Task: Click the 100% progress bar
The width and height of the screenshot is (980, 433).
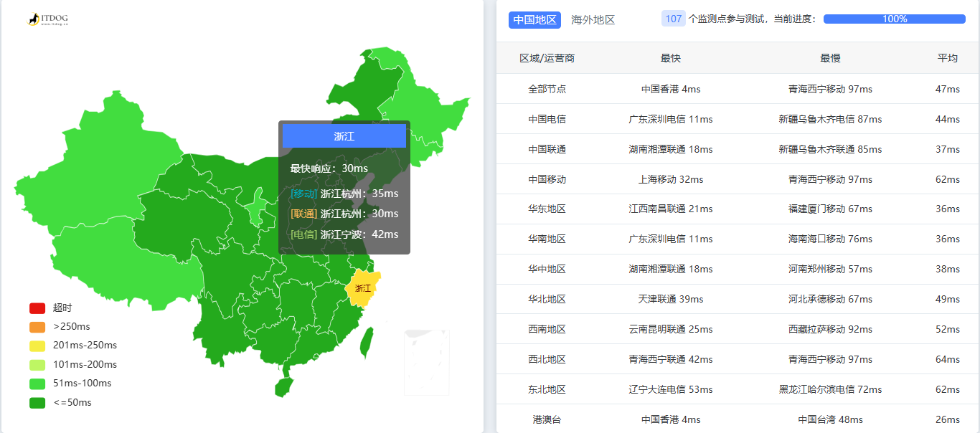Action: (x=894, y=19)
